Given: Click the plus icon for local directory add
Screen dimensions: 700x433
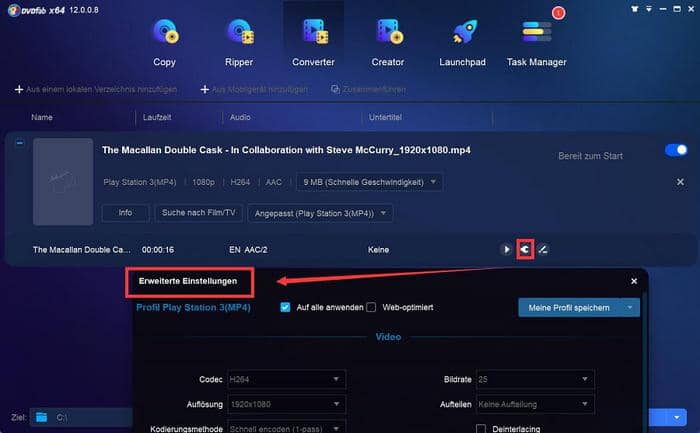Looking at the screenshot, I should coord(19,89).
